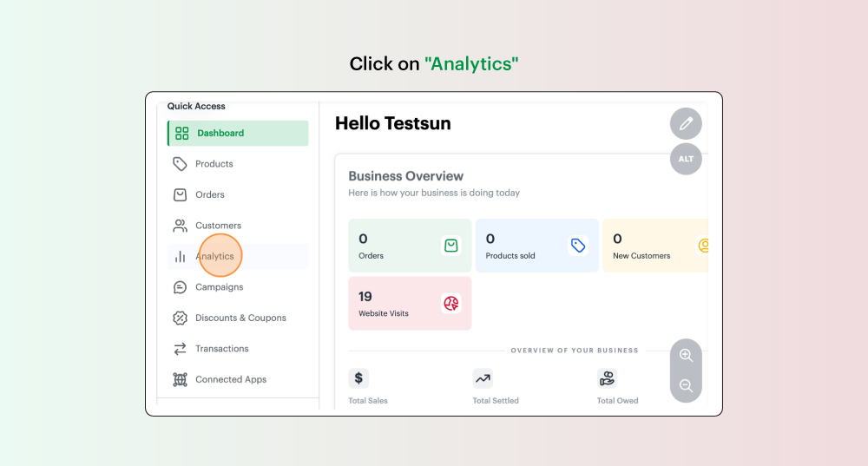This screenshot has height=466, width=868.
Task: Click the Connected Apps icon
Action: 180,380
